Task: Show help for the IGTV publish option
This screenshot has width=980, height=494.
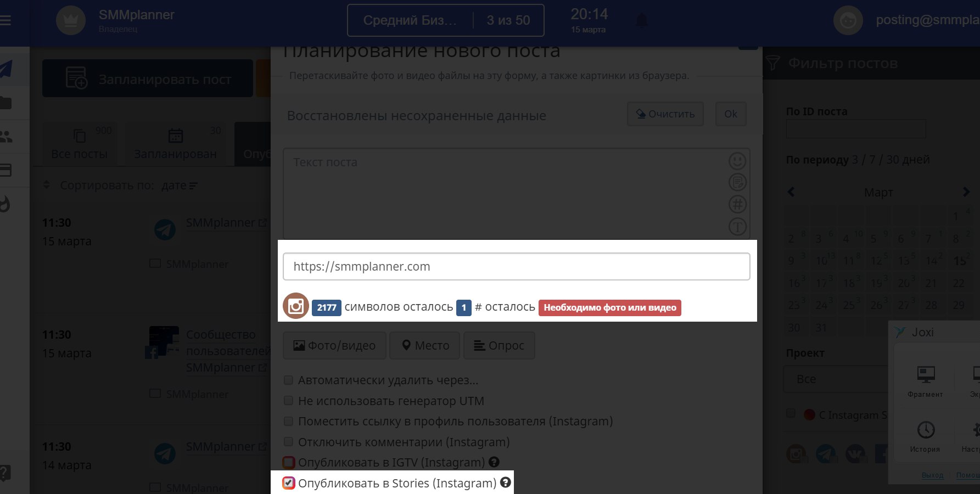Action: 494,462
